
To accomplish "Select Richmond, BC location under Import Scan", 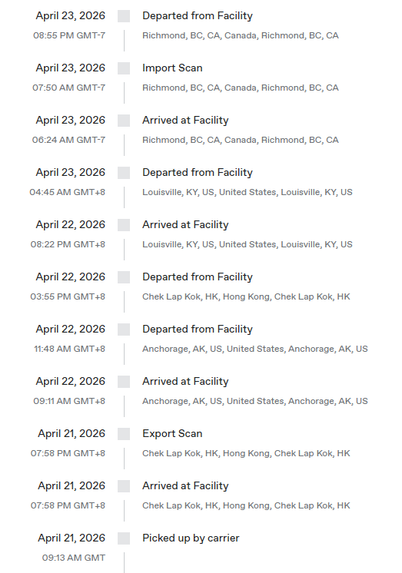I will click(240, 88).
